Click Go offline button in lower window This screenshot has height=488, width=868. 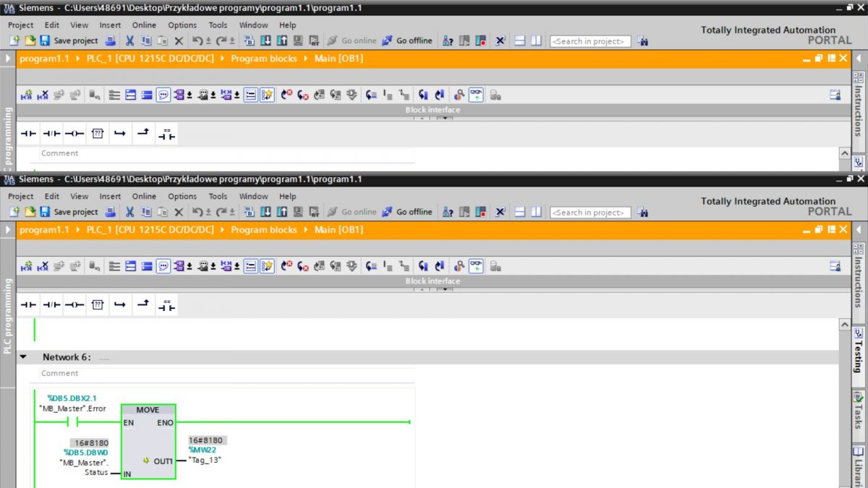pyautogui.click(x=407, y=212)
